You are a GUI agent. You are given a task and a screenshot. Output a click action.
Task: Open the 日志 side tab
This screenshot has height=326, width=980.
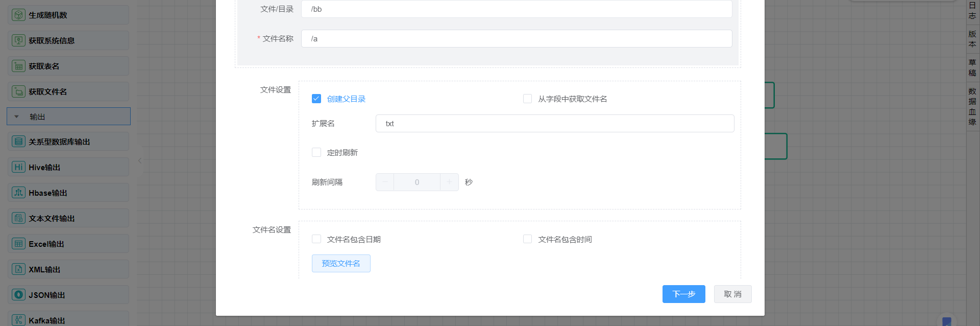click(x=972, y=10)
